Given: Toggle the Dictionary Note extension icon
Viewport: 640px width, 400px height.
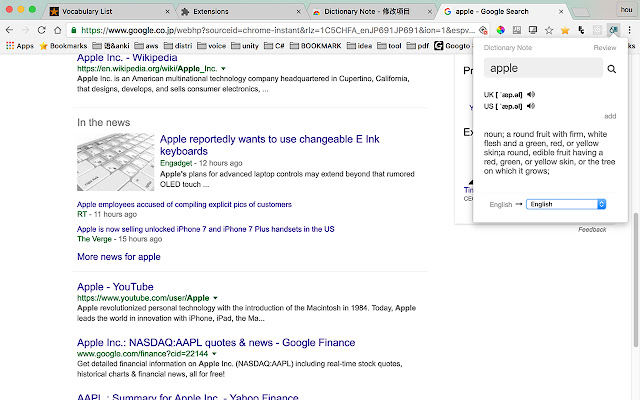Looking at the screenshot, I should [613, 30].
